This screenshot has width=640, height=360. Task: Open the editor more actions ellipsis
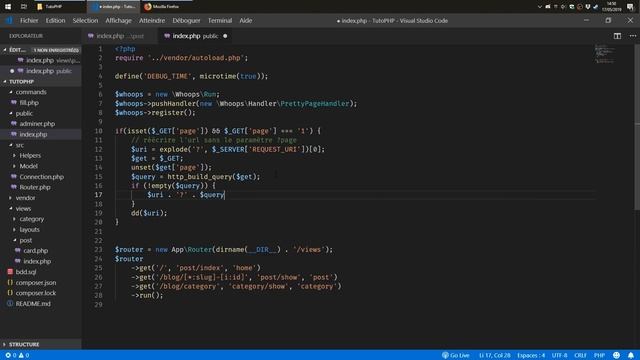coord(632,36)
